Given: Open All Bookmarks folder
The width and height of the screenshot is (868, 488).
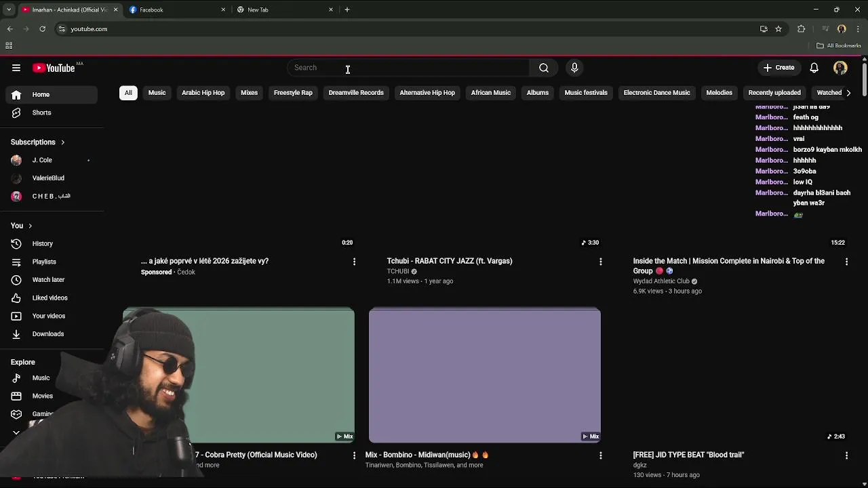Looking at the screenshot, I should tap(839, 45).
